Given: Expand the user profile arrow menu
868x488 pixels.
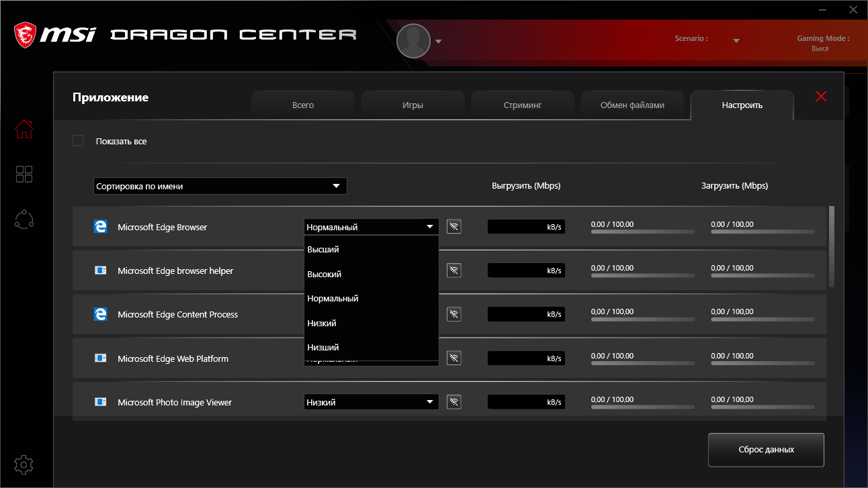Looking at the screenshot, I should 438,42.
